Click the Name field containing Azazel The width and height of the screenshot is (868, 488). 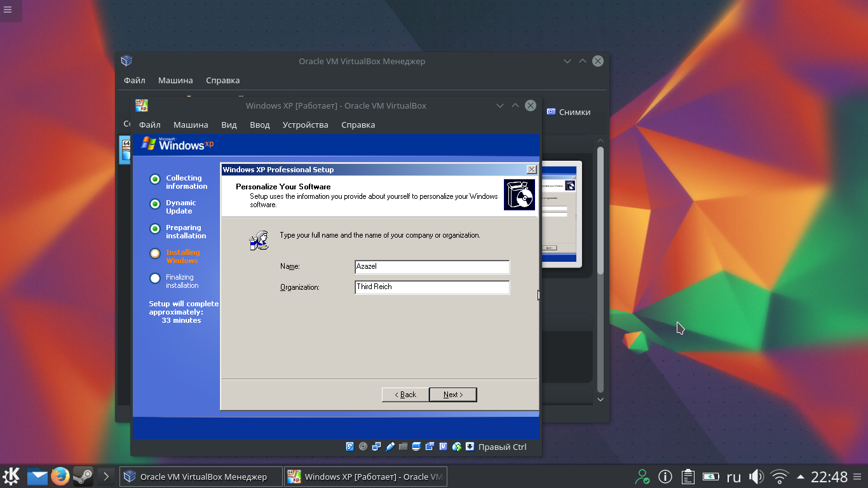(x=432, y=267)
